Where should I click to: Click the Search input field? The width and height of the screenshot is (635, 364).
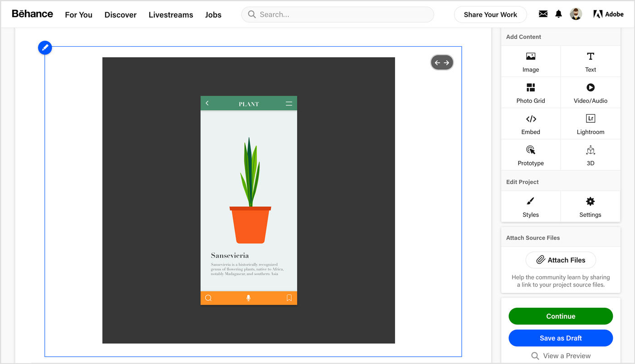[x=337, y=14]
